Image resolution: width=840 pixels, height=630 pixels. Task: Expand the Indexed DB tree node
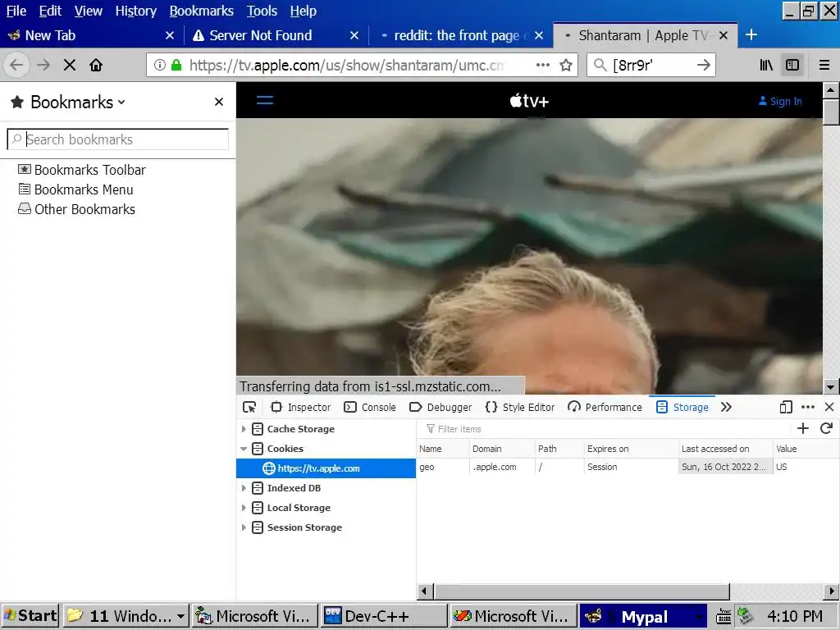point(244,488)
